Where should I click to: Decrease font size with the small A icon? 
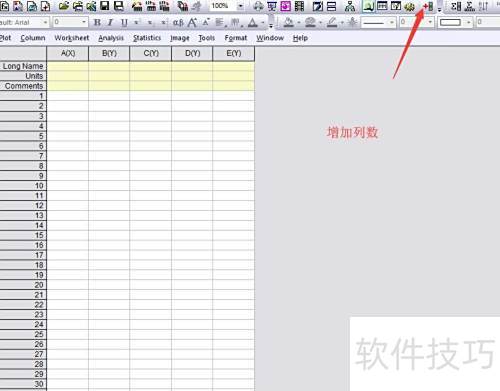[x=206, y=22]
